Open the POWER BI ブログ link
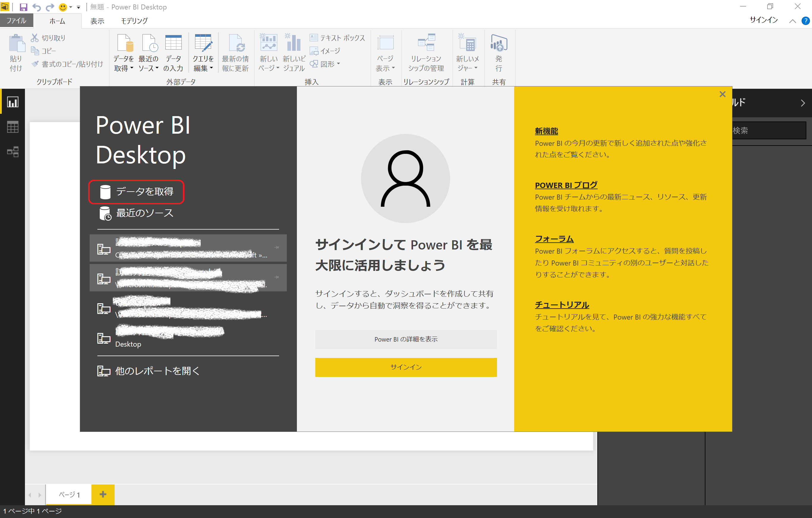The image size is (812, 518). click(566, 185)
